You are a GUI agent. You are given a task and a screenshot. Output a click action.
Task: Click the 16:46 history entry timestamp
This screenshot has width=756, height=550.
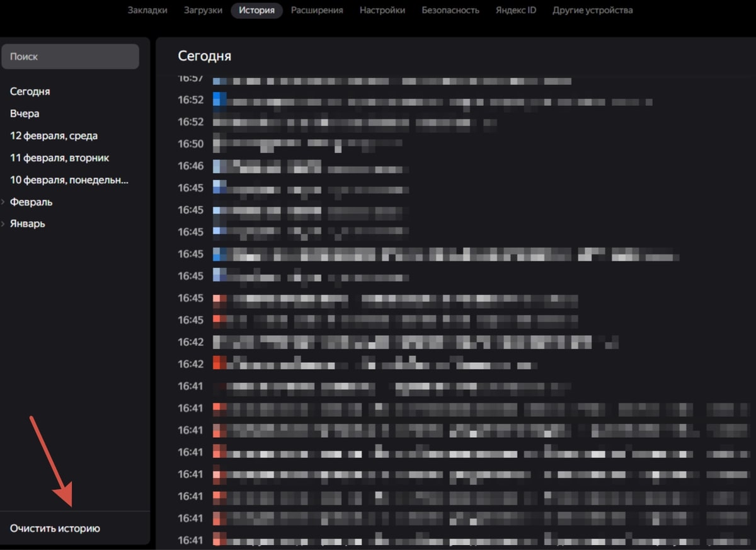[190, 166]
